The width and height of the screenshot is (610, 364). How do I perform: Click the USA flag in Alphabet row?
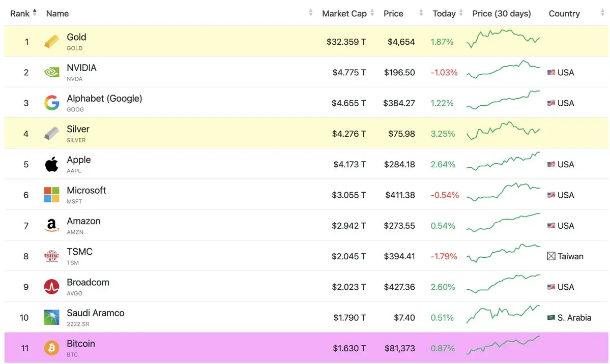551,103
